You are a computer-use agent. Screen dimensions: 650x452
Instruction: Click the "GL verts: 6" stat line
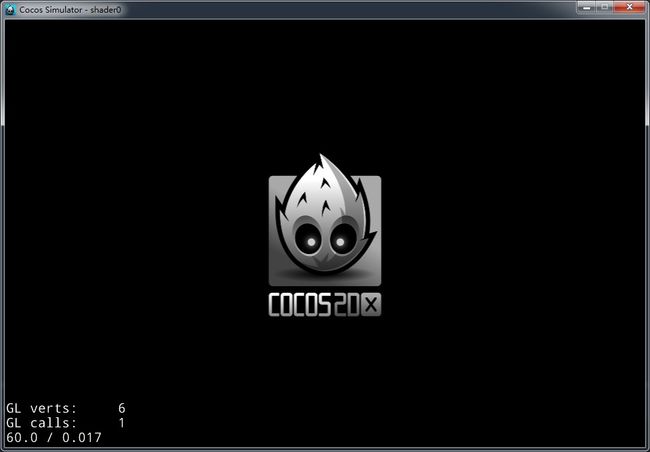coord(65,408)
